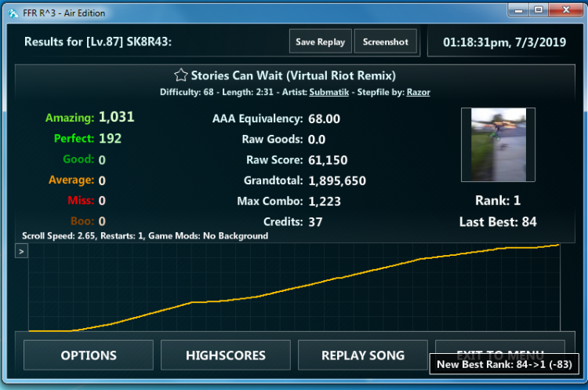The width and height of the screenshot is (588, 390).
Task: Click the song title Stories Can Wait
Action: point(293,75)
